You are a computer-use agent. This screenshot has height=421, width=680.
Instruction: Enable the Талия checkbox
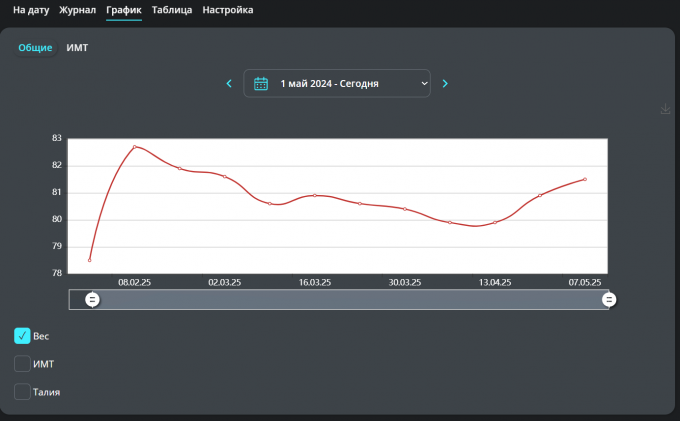click(22, 392)
